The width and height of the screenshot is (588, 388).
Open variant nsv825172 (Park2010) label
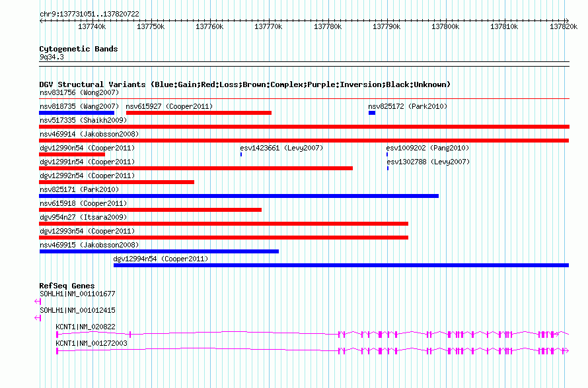pyautogui.click(x=408, y=106)
